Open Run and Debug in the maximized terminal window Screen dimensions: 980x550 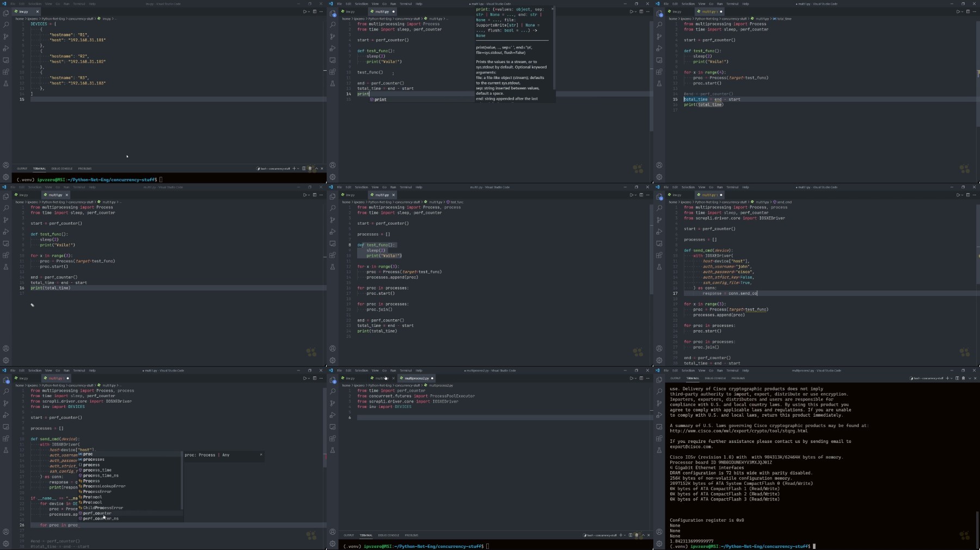[x=659, y=415]
